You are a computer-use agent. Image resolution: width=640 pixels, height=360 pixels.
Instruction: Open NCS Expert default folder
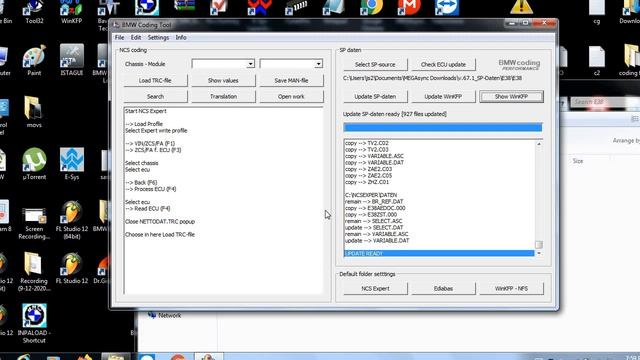coord(375,289)
